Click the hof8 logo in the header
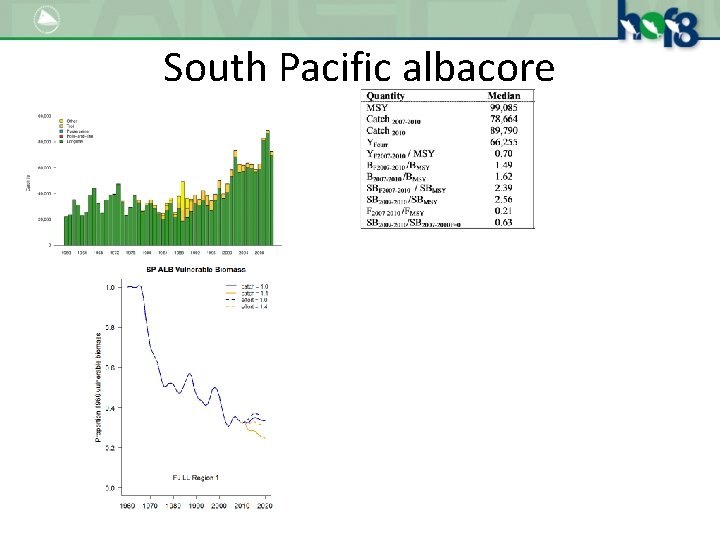 point(659,23)
